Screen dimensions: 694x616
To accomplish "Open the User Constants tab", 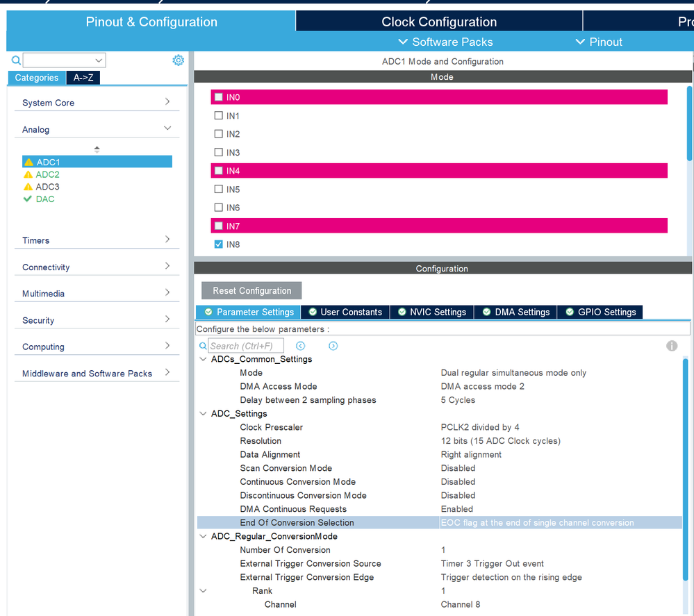I will [346, 312].
